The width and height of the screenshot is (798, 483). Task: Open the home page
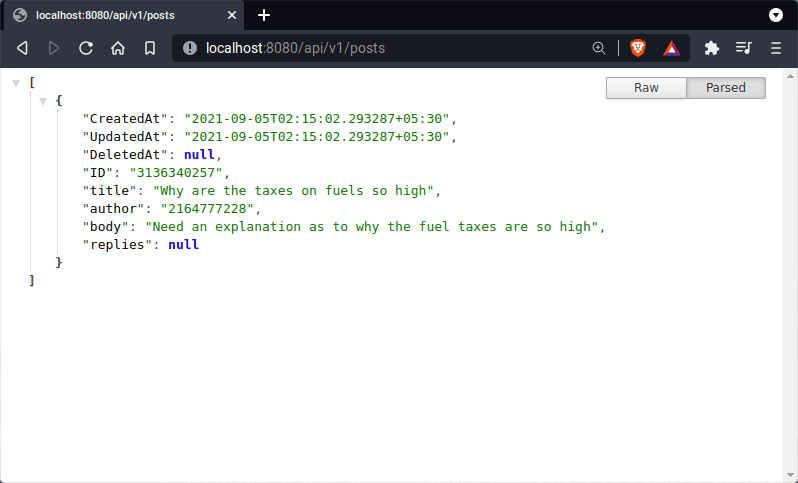(118, 48)
